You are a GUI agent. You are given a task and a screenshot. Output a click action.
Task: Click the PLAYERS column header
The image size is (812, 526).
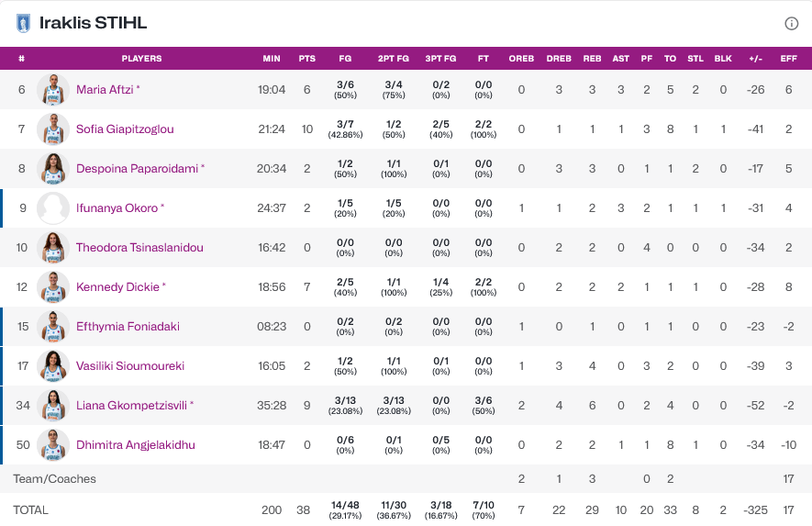point(141,59)
